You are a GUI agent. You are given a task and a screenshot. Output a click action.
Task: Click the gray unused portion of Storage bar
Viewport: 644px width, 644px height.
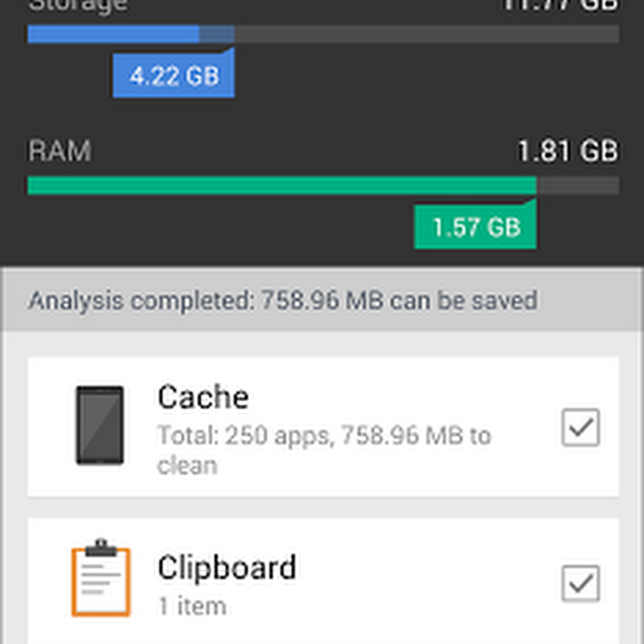(426, 34)
